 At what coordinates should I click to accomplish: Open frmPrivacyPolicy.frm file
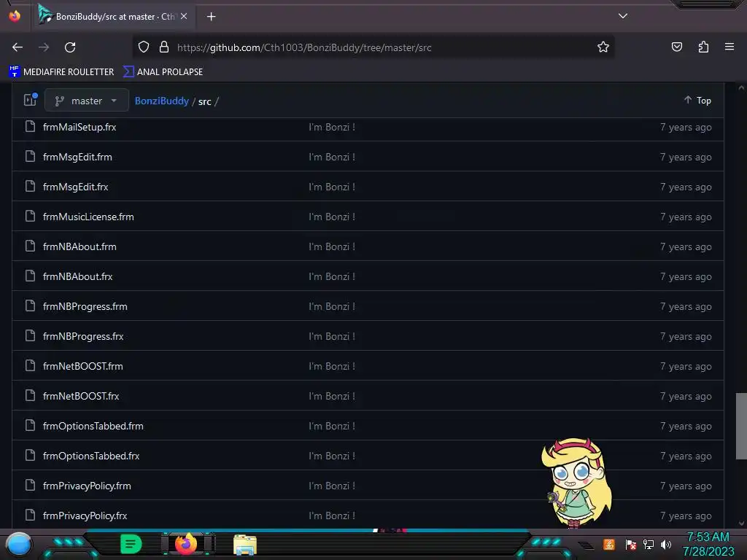pyautogui.click(x=88, y=486)
